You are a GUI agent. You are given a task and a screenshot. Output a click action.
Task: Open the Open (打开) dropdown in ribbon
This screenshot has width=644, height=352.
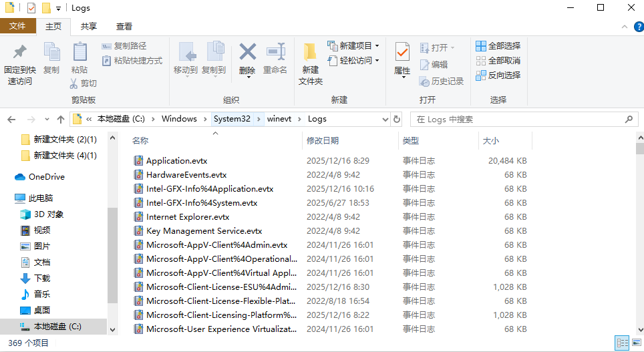pyautogui.click(x=453, y=48)
